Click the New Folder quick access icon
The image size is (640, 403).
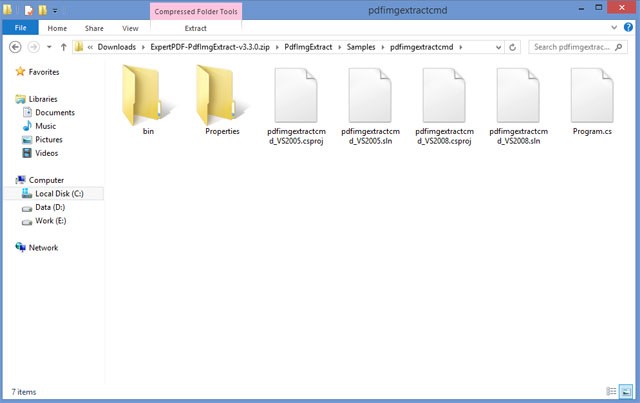tap(42, 10)
